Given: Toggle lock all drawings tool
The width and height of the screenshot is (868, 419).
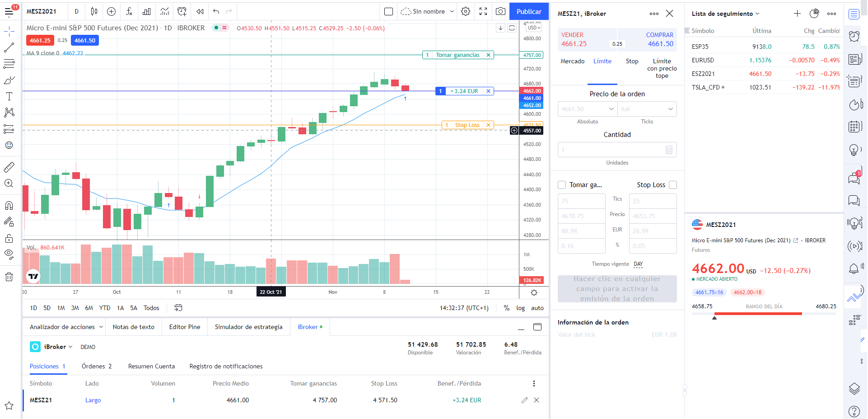Looking at the screenshot, I should (9, 238).
